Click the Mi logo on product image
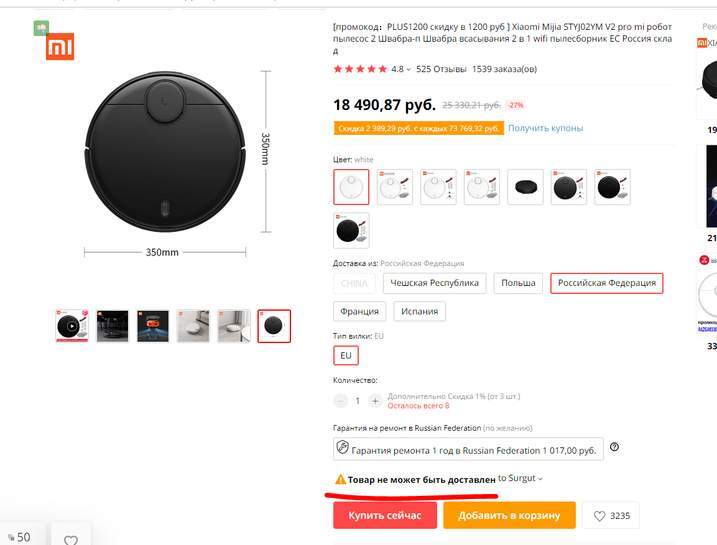The height and width of the screenshot is (545, 717). click(60, 47)
